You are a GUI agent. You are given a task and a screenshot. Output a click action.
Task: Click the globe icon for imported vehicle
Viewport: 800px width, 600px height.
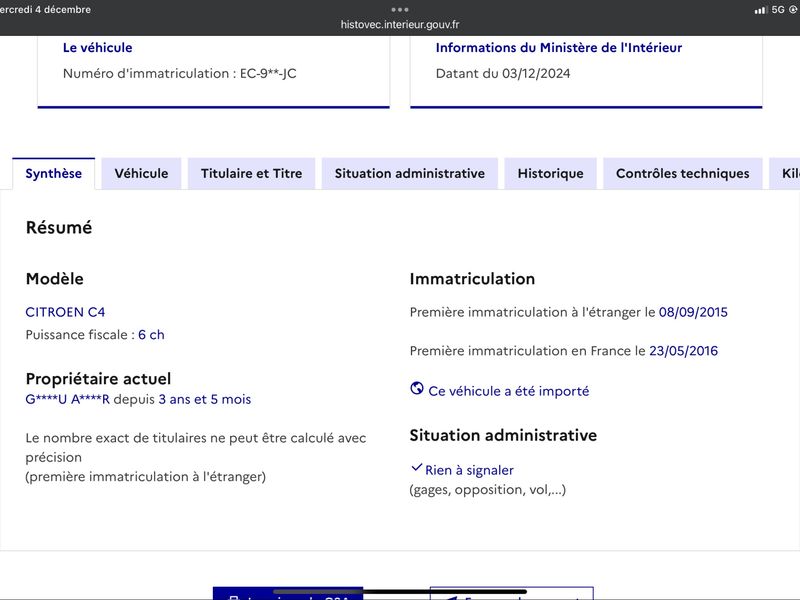point(417,388)
